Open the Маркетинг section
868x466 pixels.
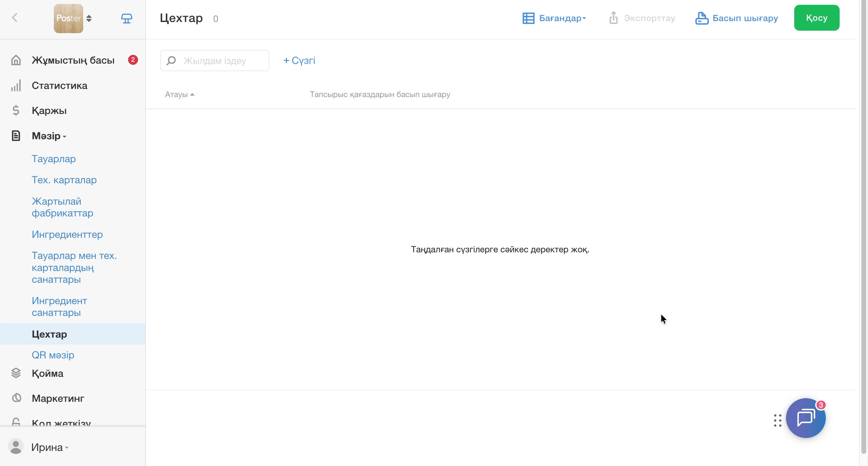[58, 398]
